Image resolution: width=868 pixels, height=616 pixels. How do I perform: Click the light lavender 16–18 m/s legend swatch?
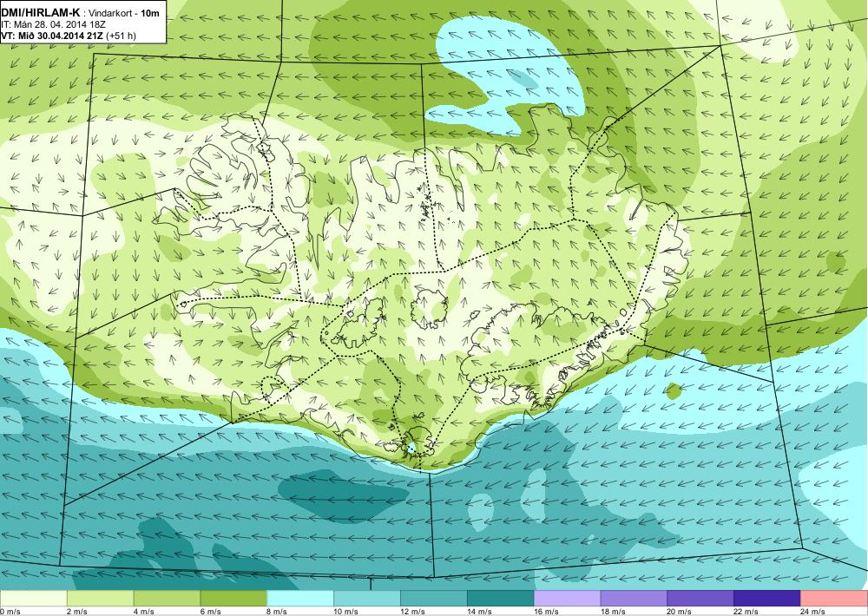(567, 599)
